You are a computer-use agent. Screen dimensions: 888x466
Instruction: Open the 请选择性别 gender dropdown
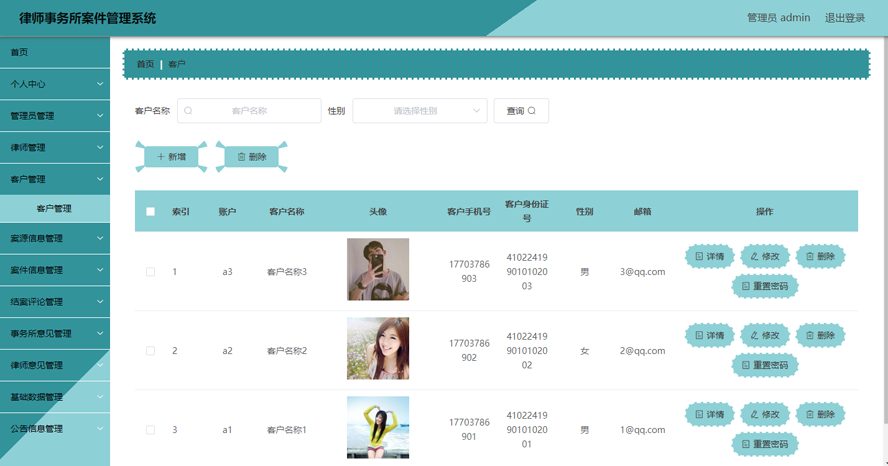[x=420, y=111]
